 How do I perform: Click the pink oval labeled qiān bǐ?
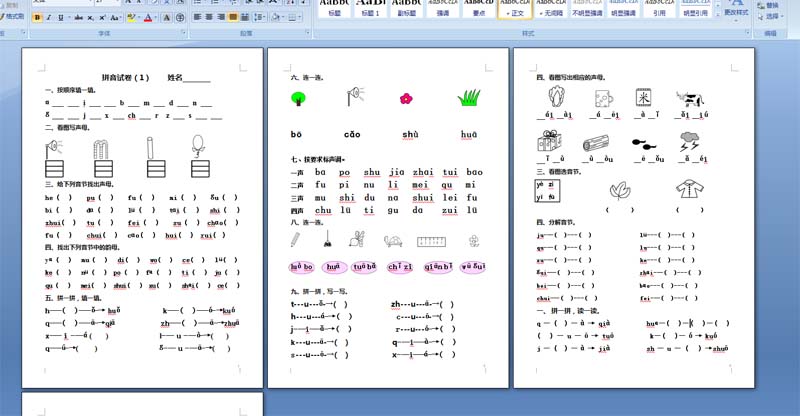click(438, 267)
